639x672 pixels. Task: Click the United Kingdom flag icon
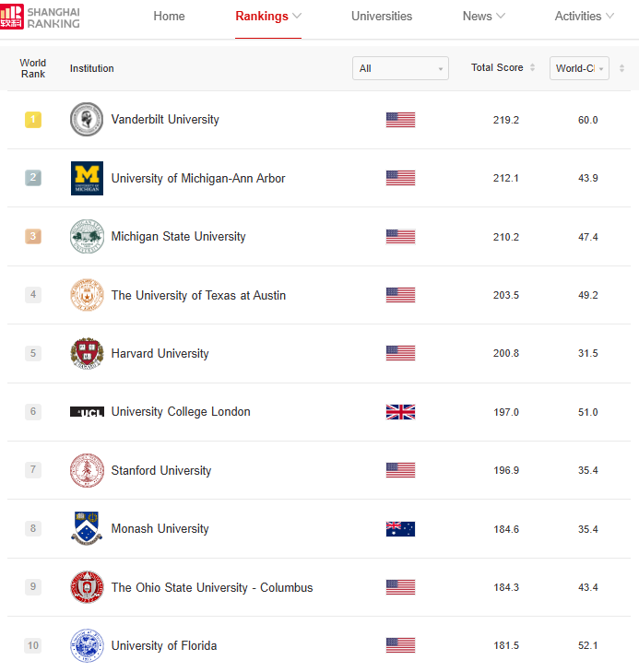click(x=400, y=412)
